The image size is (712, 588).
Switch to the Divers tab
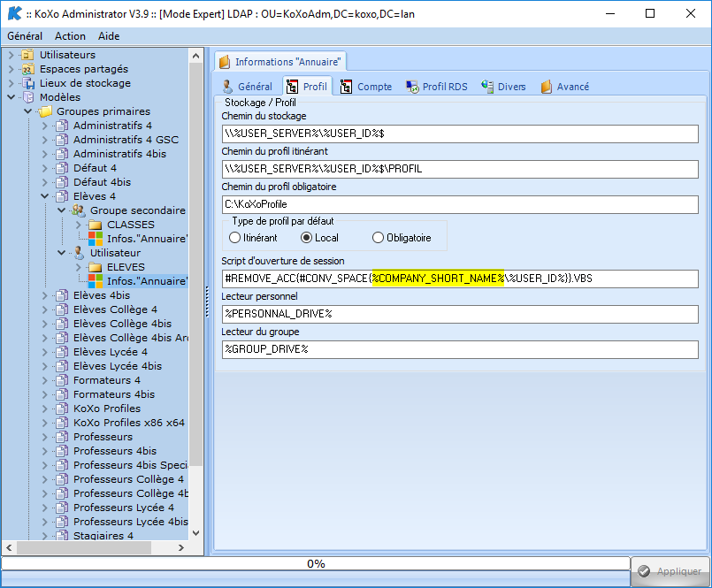pos(503,87)
